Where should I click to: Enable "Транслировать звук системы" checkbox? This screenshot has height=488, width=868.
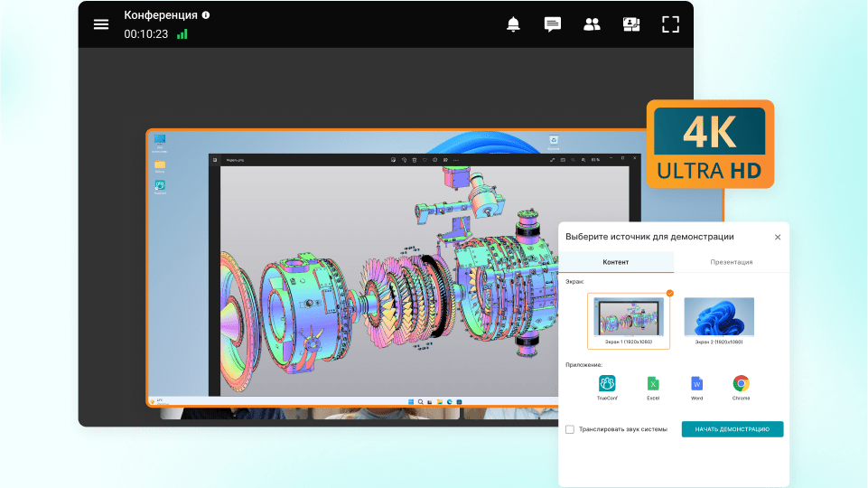(570, 429)
